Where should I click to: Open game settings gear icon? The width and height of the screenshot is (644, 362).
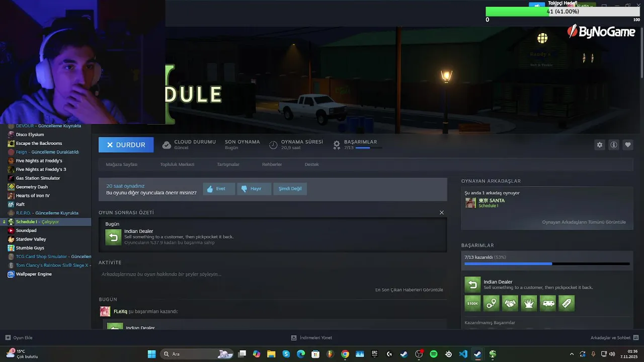pyautogui.click(x=600, y=145)
